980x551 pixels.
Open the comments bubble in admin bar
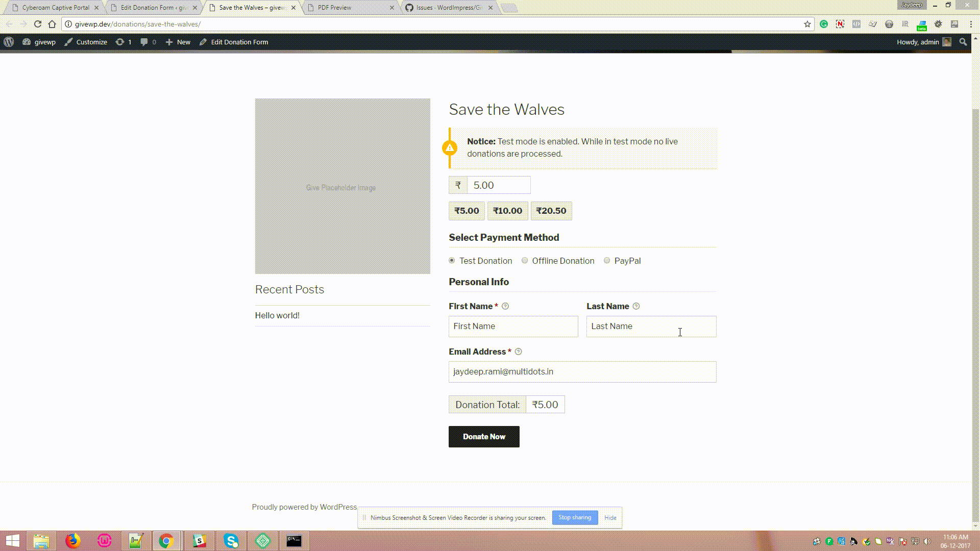pyautogui.click(x=148, y=42)
